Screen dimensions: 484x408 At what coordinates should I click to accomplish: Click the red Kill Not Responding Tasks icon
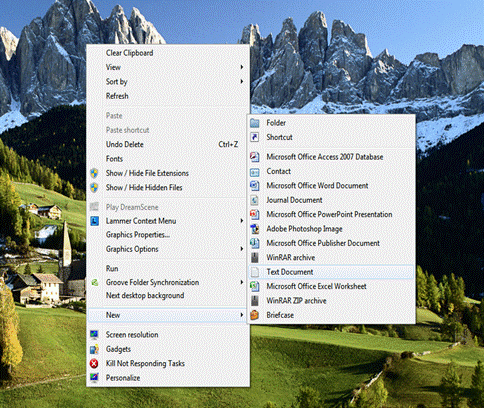(x=94, y=363)
